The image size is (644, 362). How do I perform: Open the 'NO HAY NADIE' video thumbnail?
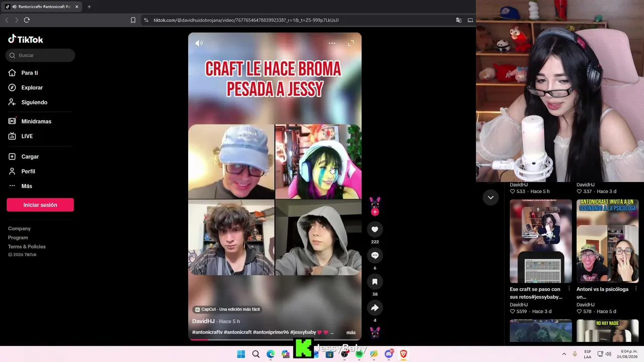coord(608,331)
